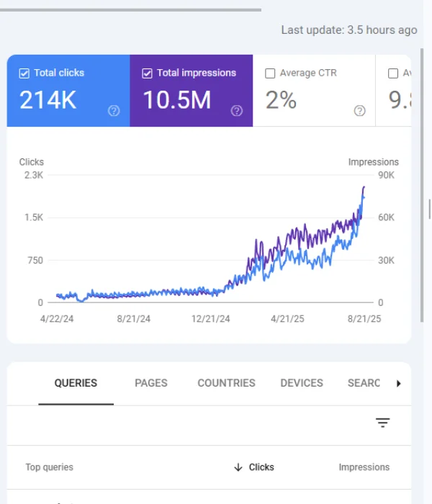Switch to the PAGES tab
This screenshot has height=504, width=432.
coord(151,383)
